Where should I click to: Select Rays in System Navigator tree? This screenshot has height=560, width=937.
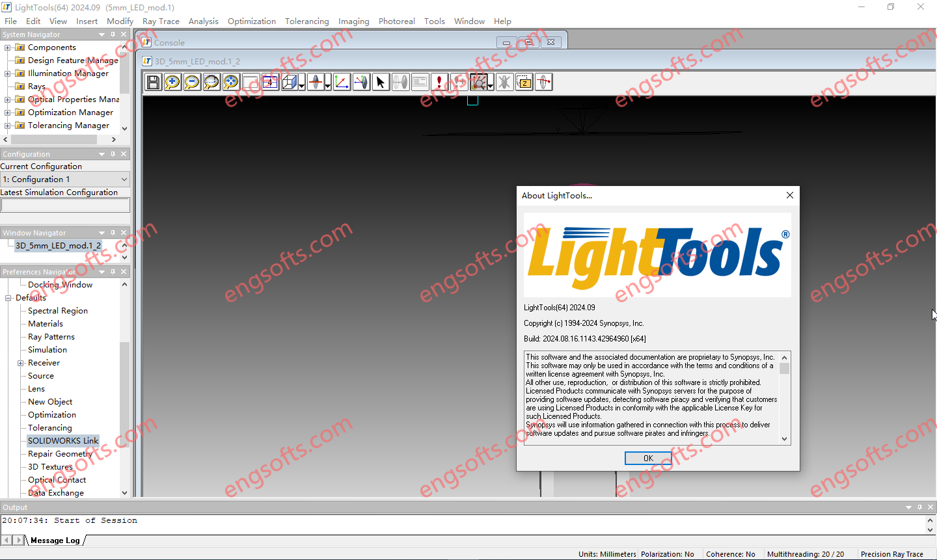(36, 87)
